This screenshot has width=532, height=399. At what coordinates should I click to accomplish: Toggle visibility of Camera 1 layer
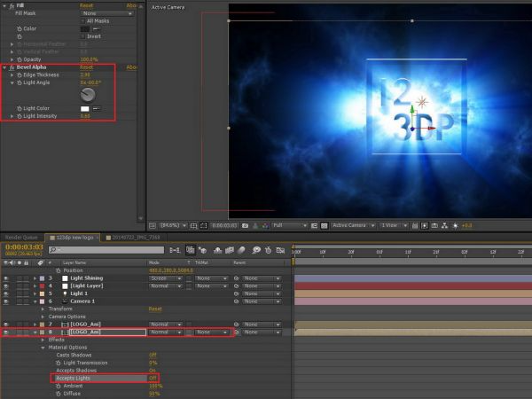tap(6, 301)
